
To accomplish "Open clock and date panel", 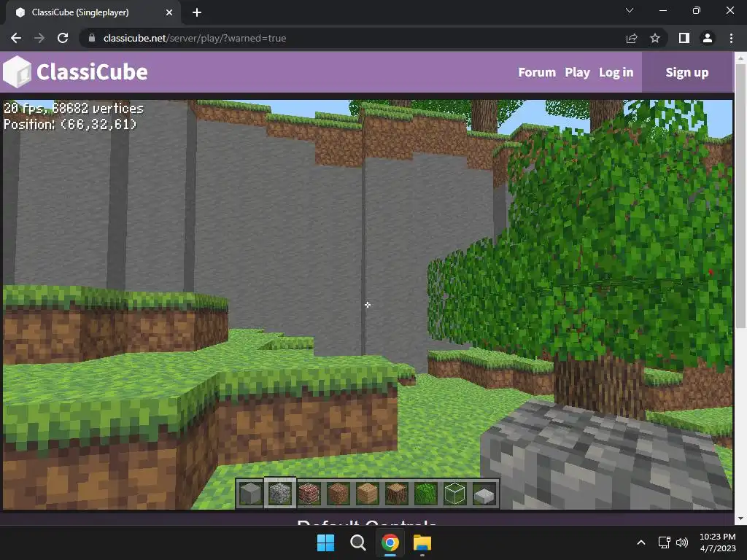I will point(718,542).
